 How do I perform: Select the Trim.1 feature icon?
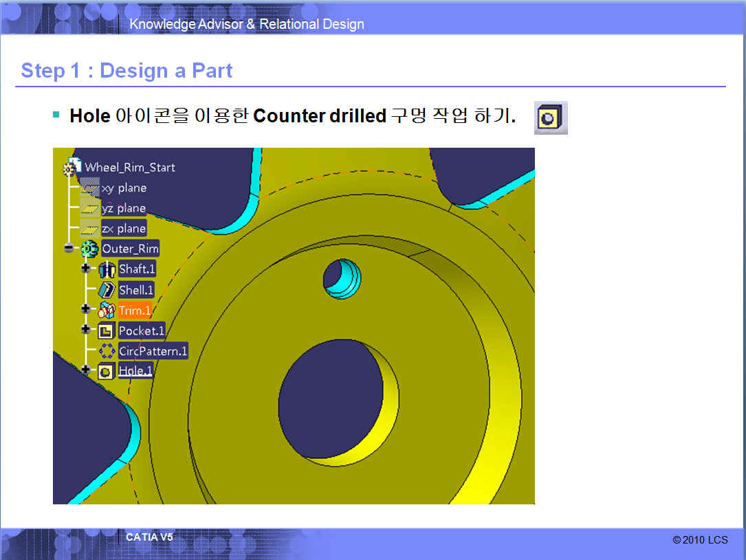pos(107,310)
